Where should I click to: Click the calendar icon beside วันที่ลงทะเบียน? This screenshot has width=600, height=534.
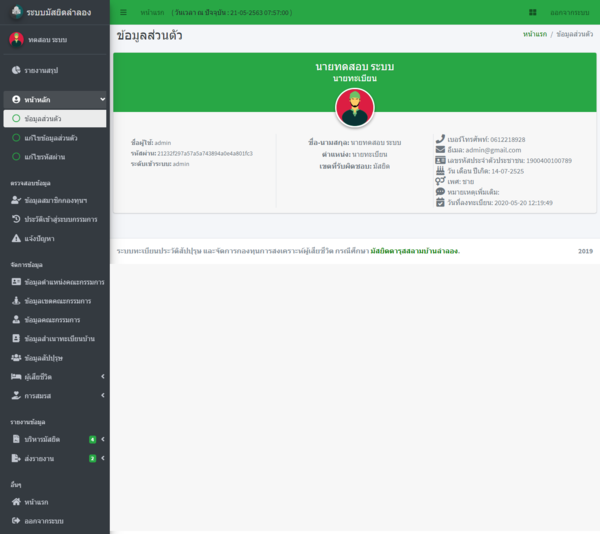(x=440, y=202)
